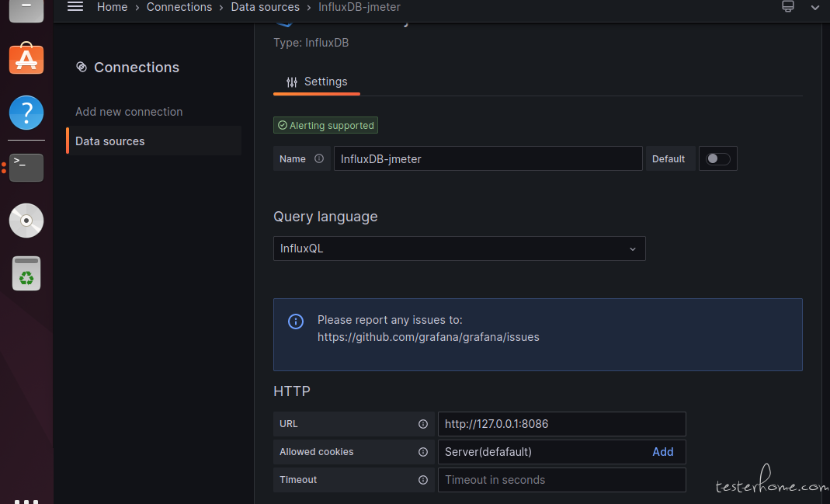Open Trash from the Ubuntu dock
The height and width of the screenshot is (504, 830).
26,273
